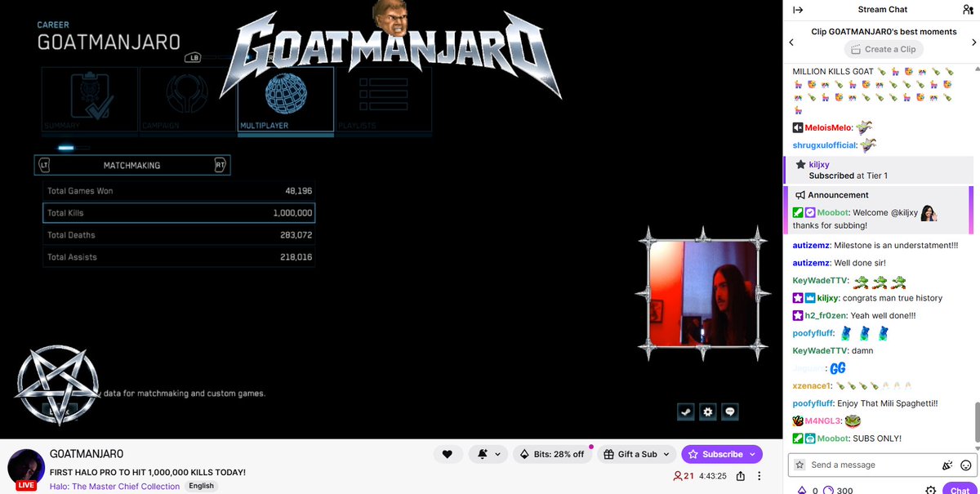The image size is (980, 494).
Task: Click username MeloisMelo in chat
Action: pos(828,127)
